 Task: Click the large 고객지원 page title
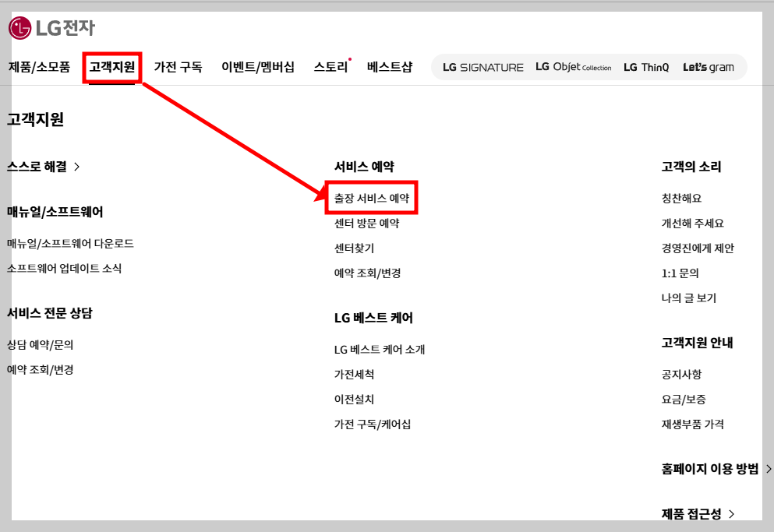click(x=35, y=119)
